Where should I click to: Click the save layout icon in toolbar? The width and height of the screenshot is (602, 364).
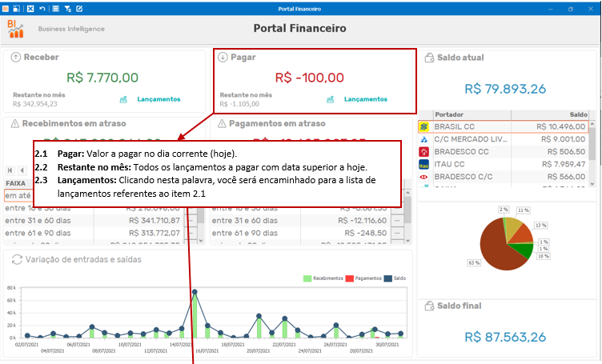tap(17, 9)
